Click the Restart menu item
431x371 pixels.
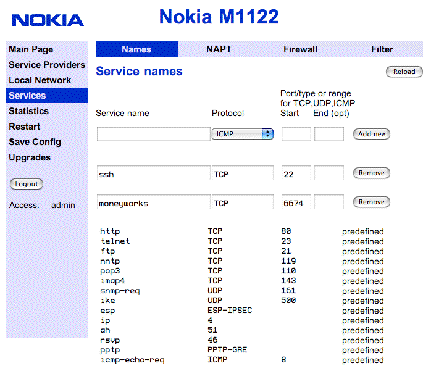click(24, 127)
